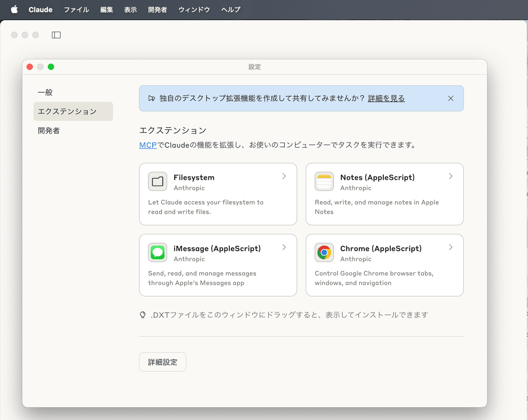Click the Filesystem description text
Viewport: 528px width, 420px height.
click(x=206, y=207)
